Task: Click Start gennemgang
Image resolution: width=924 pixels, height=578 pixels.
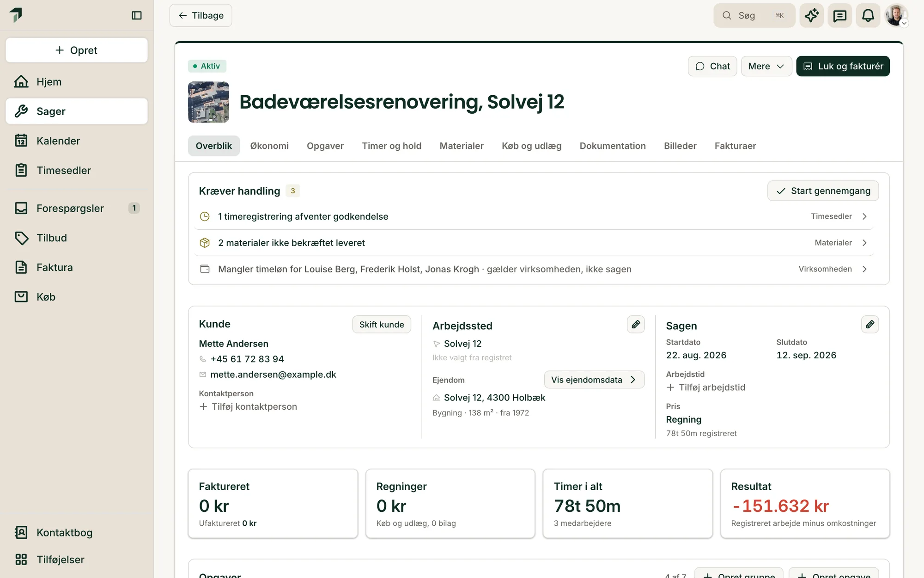Action: 823,191
